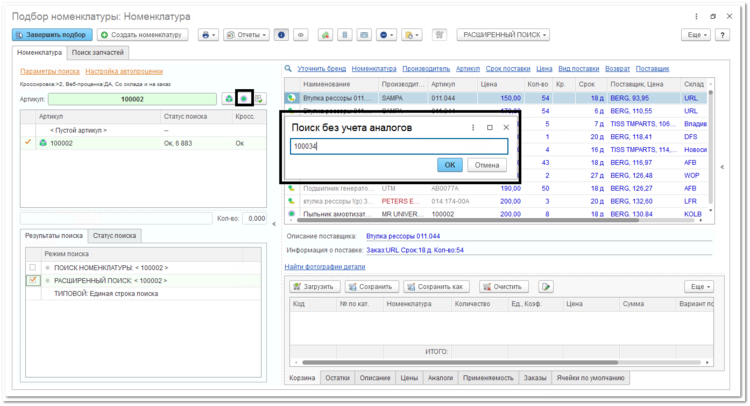
Task: Click the row icon of Подшипник генерато row
Action: click(x=291, y=188)
